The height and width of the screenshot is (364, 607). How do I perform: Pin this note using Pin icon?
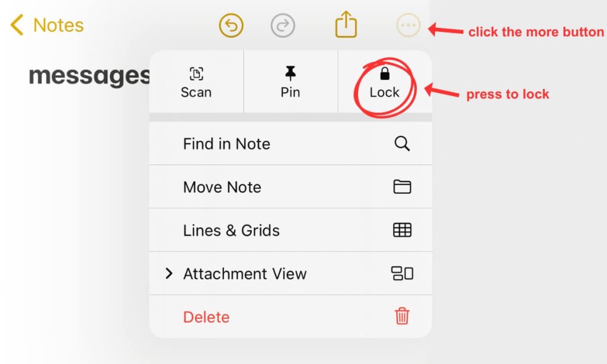pyautogui.click(x=290, y=74)
